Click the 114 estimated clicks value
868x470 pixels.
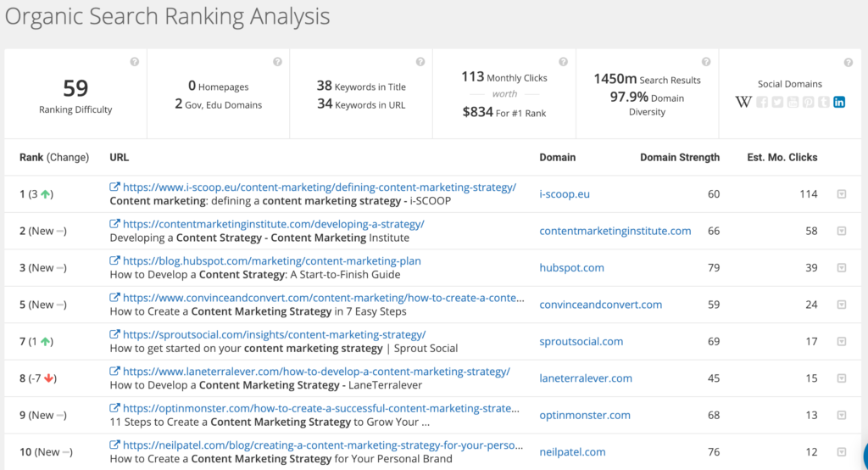808,194
